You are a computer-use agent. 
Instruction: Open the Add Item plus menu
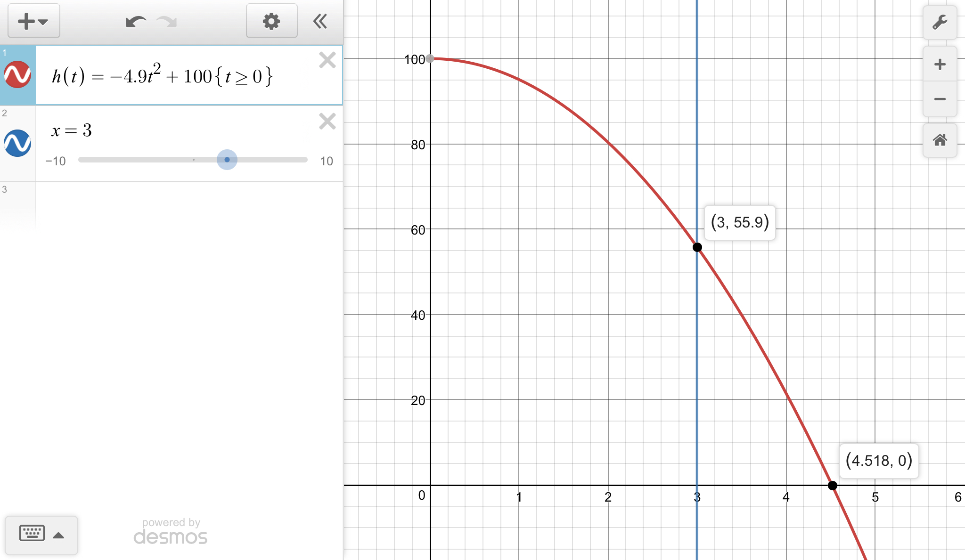(x=33, y=21)
